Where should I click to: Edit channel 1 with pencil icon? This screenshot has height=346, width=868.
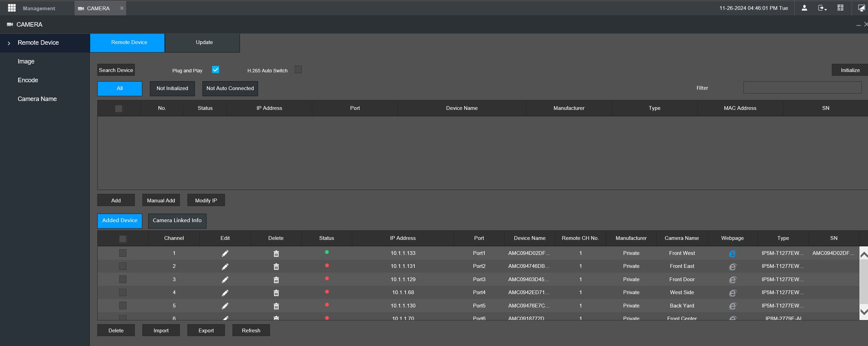(x=225, y=253)
